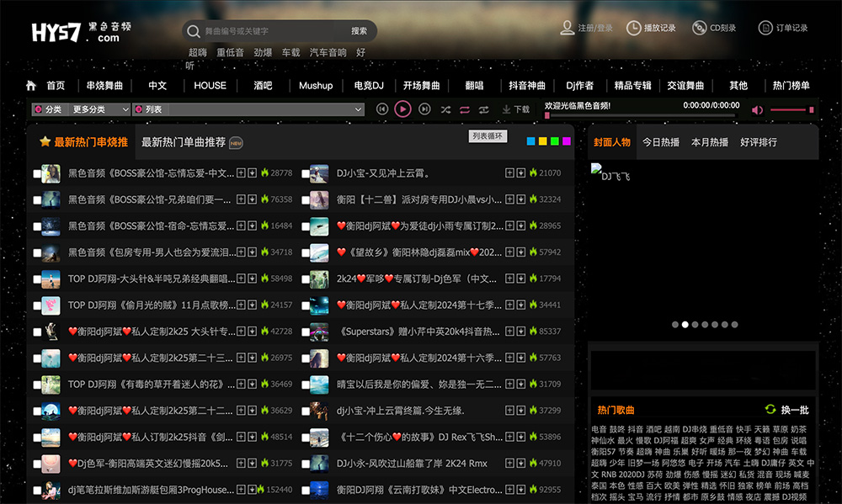The width and height of the screenshot is (842, 504).
Task: Click the flame icon beside 85337
Action: point(533,332)
